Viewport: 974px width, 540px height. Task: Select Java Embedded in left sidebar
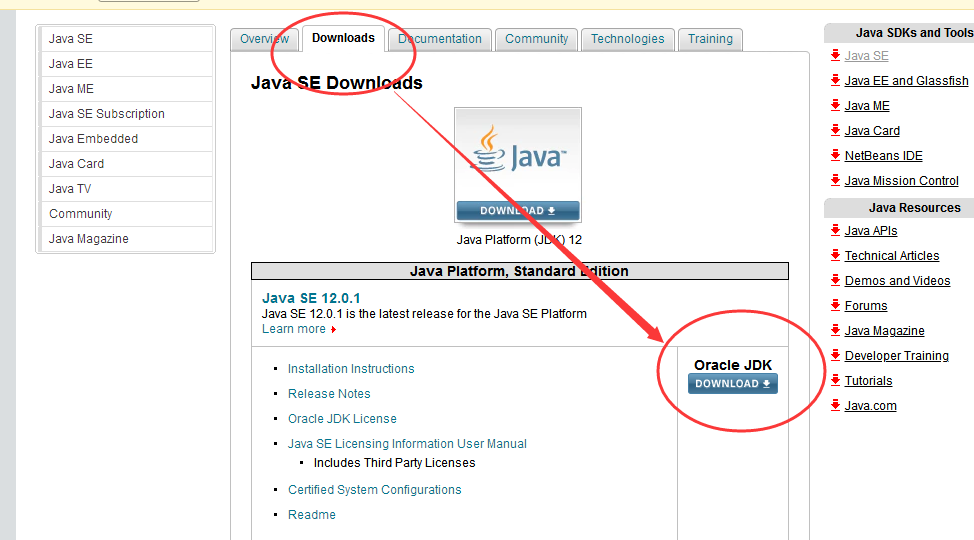[x=126, y=139]
